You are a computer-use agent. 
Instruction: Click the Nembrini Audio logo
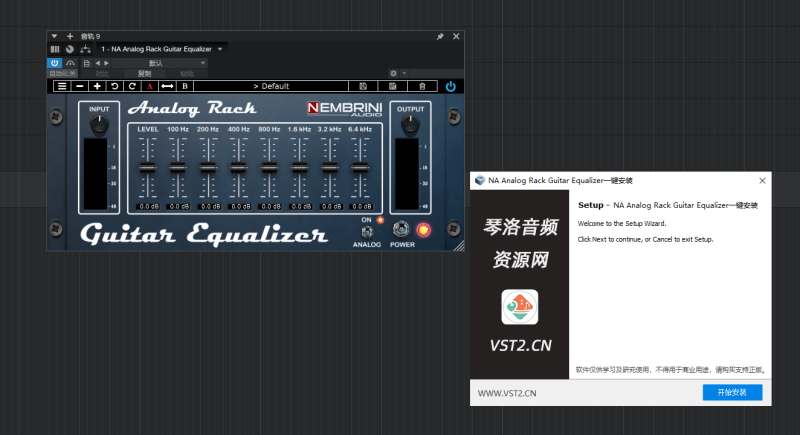[344, 109]
